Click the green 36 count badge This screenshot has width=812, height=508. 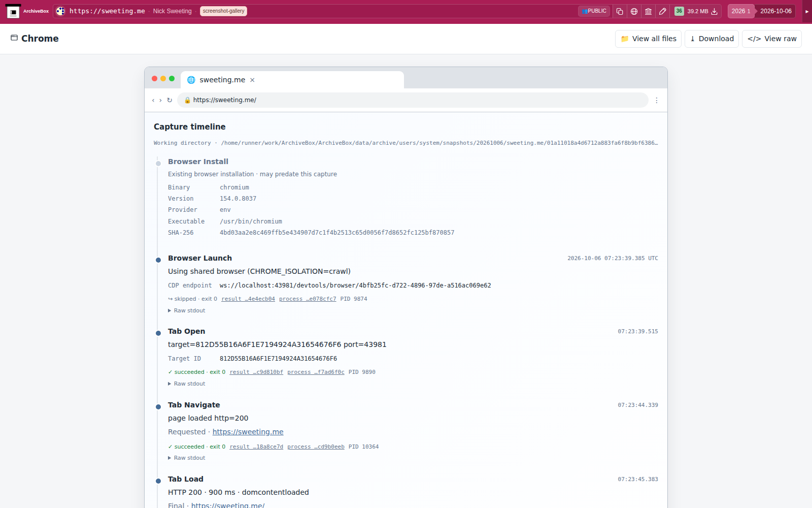point(679,11)
